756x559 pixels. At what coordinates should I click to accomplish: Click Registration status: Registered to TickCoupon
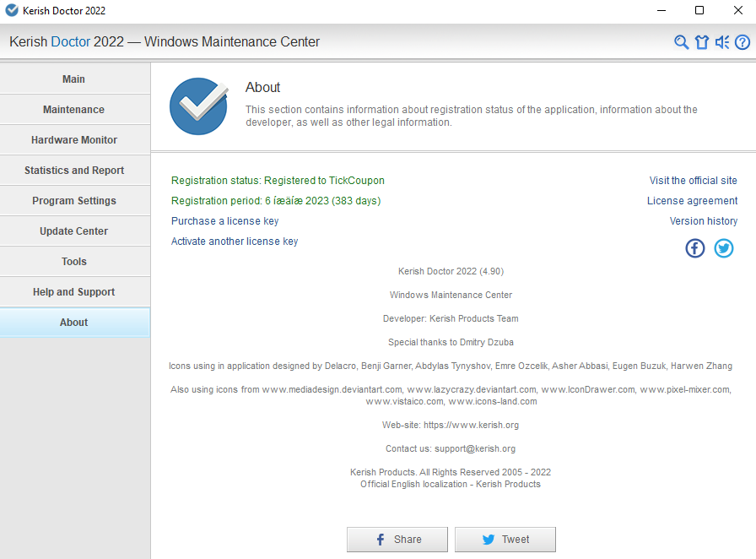pos(278,181)
